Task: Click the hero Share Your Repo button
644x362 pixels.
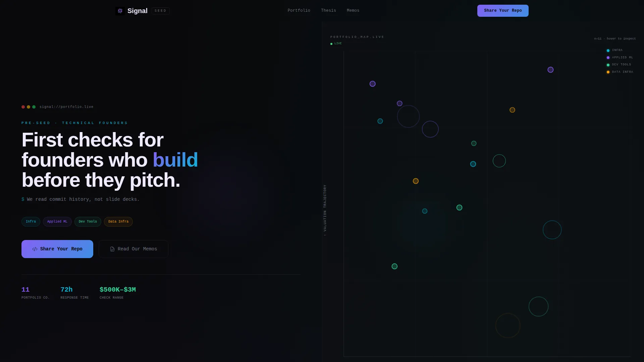Action: pyautogui.click(x=57, y=249)
